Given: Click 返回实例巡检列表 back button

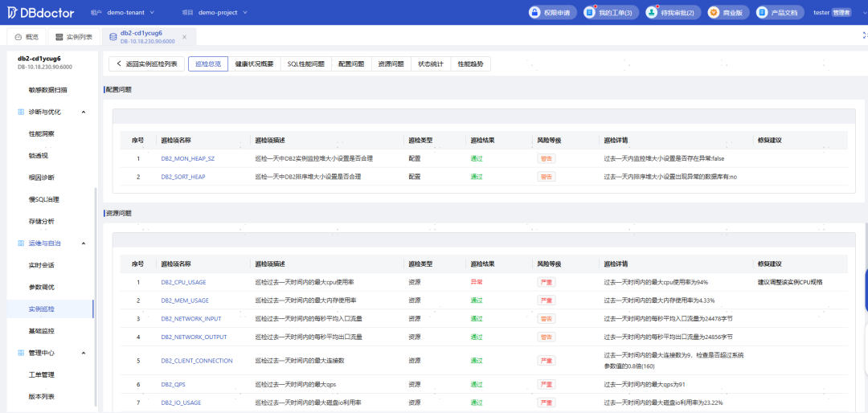Looking at the screenshot, I should 147,64.
